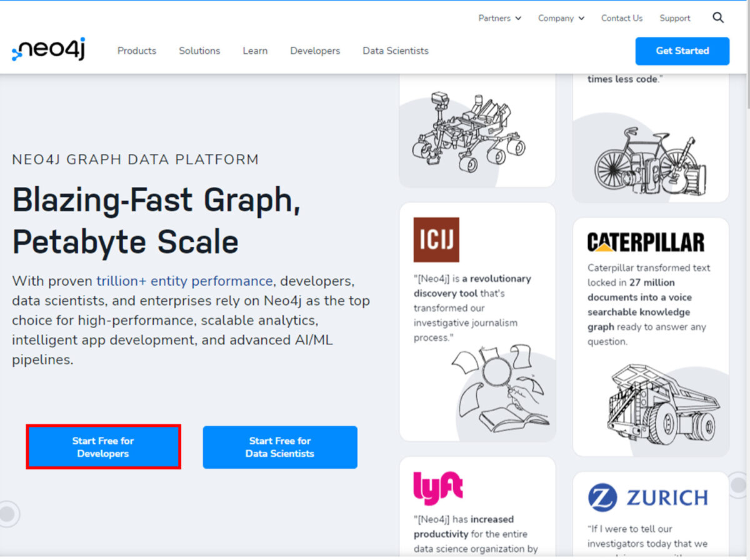Image resolution: width=750 pixels, height=560 pixels.
Task: Click the ICIJ logo
Action: coord(436,239)
